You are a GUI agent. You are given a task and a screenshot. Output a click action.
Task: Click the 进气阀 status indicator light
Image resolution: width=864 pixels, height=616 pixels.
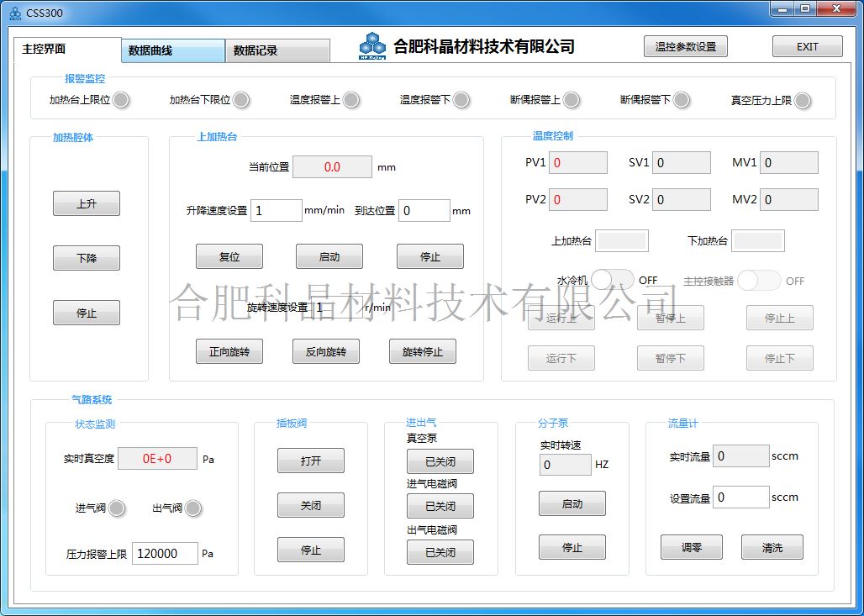click(116, 508)
